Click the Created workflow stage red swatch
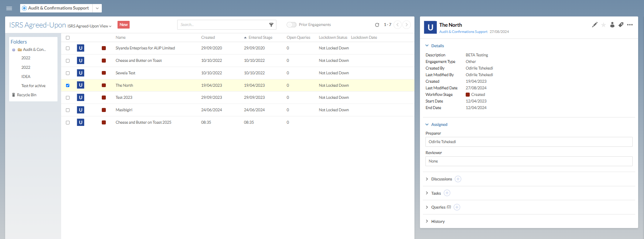 pyautogui.click(x=468, y=94)
